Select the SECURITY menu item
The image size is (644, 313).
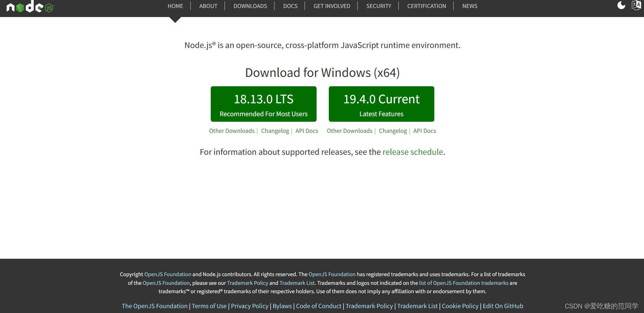tap(379, 6)
